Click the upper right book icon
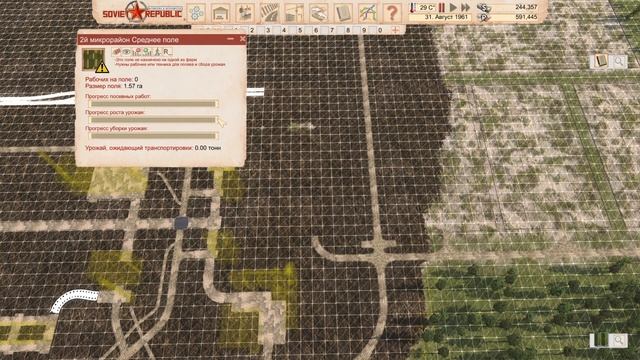Viewport: 640px width, 360px height. click(x=600, y=61)
